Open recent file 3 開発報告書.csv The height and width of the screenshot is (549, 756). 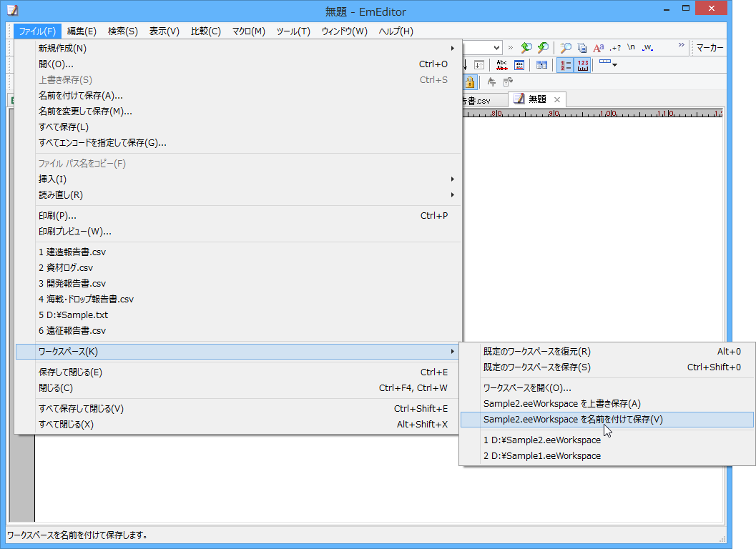point(238,283)
